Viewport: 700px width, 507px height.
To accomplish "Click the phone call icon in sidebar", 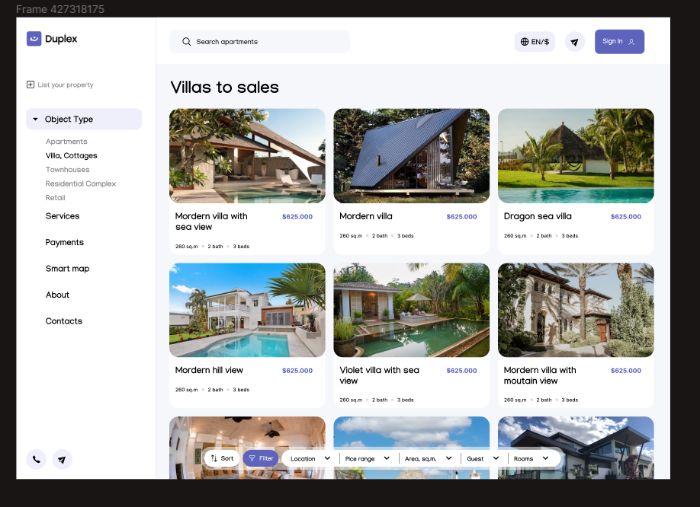I will tap(36, 459).
